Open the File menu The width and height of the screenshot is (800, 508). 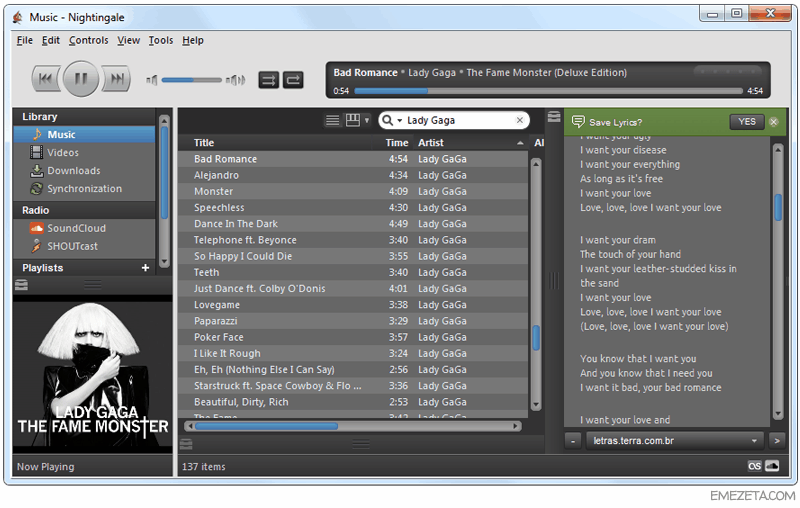(24, 40)
